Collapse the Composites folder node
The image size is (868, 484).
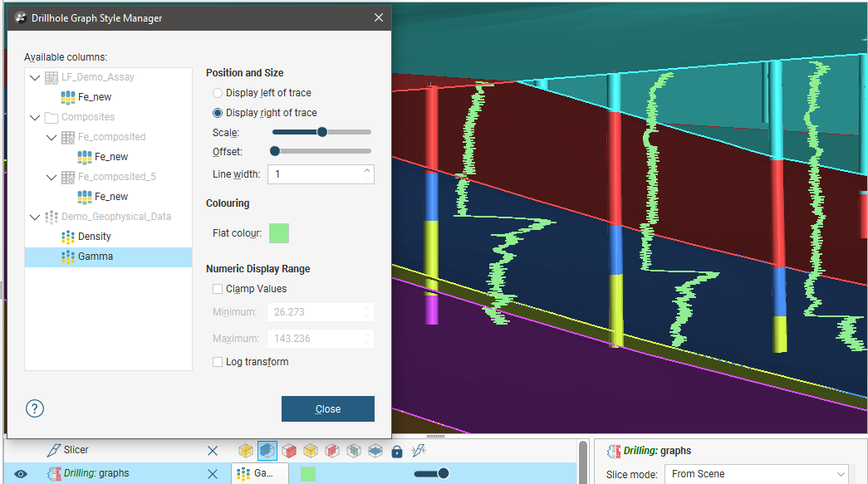(x=34, y=117)
